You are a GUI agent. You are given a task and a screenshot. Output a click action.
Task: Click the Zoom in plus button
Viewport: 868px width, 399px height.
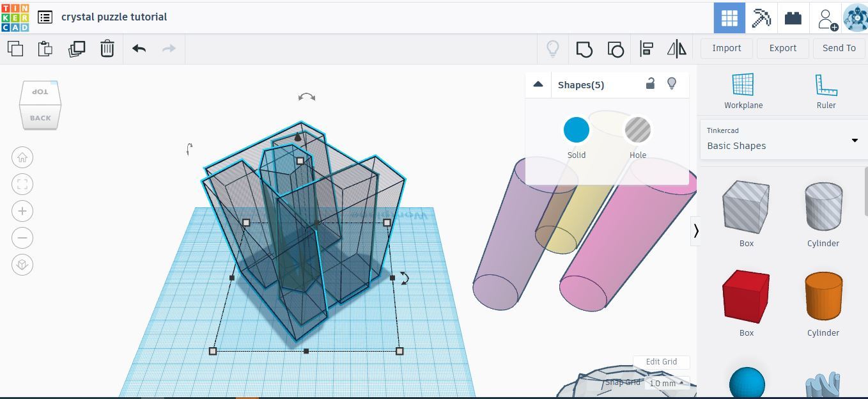coord(22,211)
